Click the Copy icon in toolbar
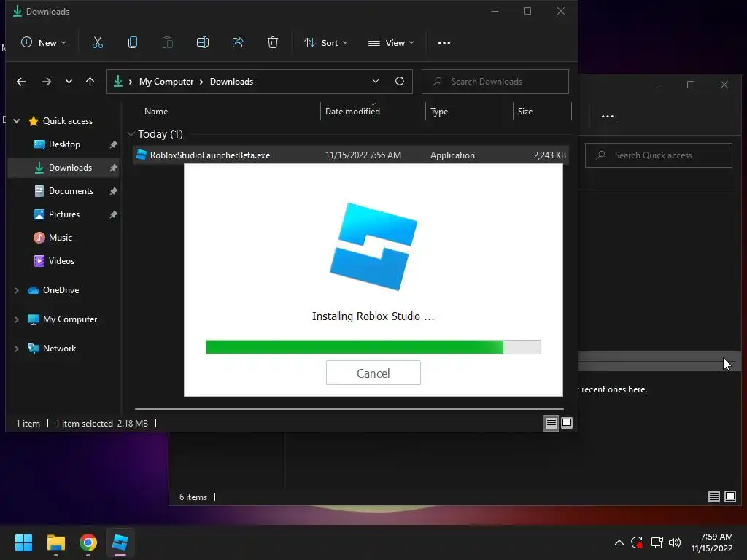 click(x=133, y=43)
